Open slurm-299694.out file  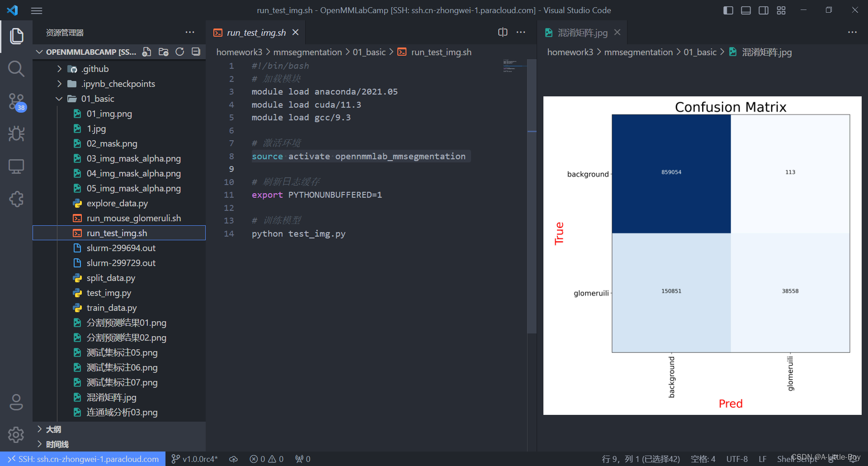(119, 248)
